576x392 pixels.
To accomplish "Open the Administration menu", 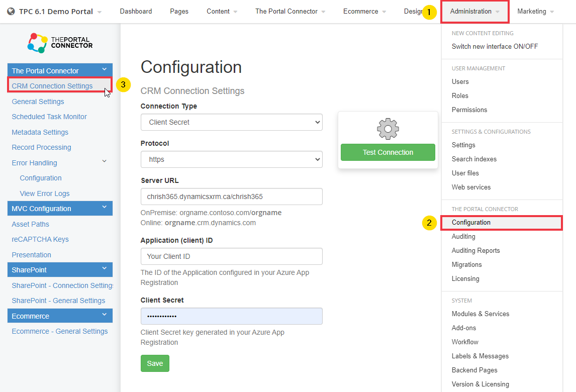I will point(474,12).
